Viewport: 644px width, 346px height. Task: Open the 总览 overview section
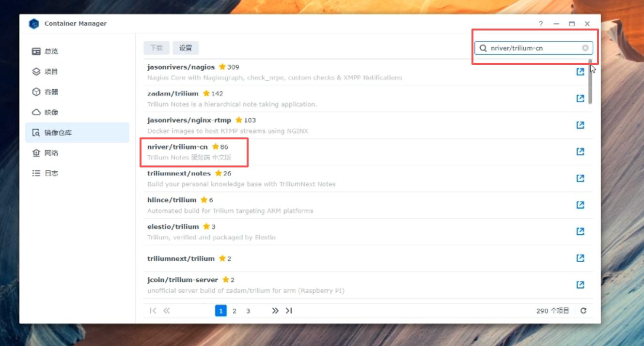pos(51,51)
